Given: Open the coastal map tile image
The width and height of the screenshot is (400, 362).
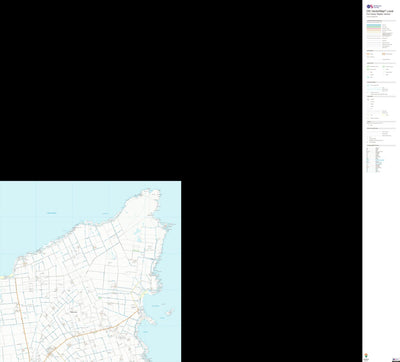Looking at the screenshot, I should 90,271.
